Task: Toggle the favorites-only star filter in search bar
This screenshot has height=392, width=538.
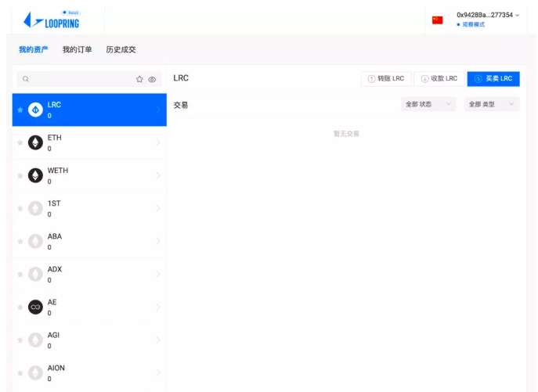Action: (x=139, y=79)
